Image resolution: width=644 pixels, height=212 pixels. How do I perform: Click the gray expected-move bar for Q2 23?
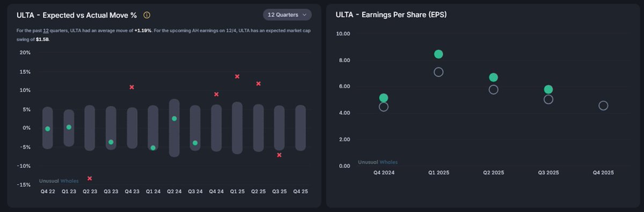90,128
